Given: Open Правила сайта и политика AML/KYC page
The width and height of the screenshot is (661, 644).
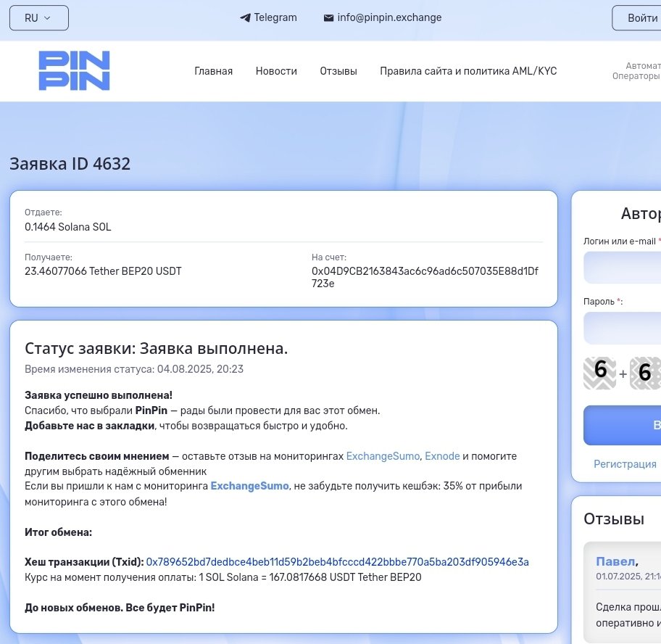Looking at the screenshot, I should tap(468, 71).
